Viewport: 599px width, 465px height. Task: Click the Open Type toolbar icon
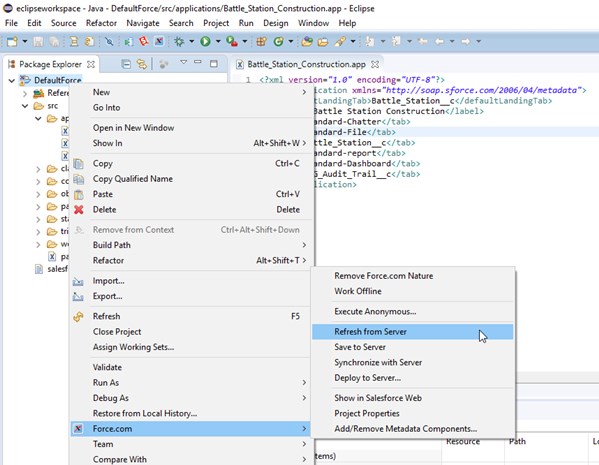click(307, 41)
